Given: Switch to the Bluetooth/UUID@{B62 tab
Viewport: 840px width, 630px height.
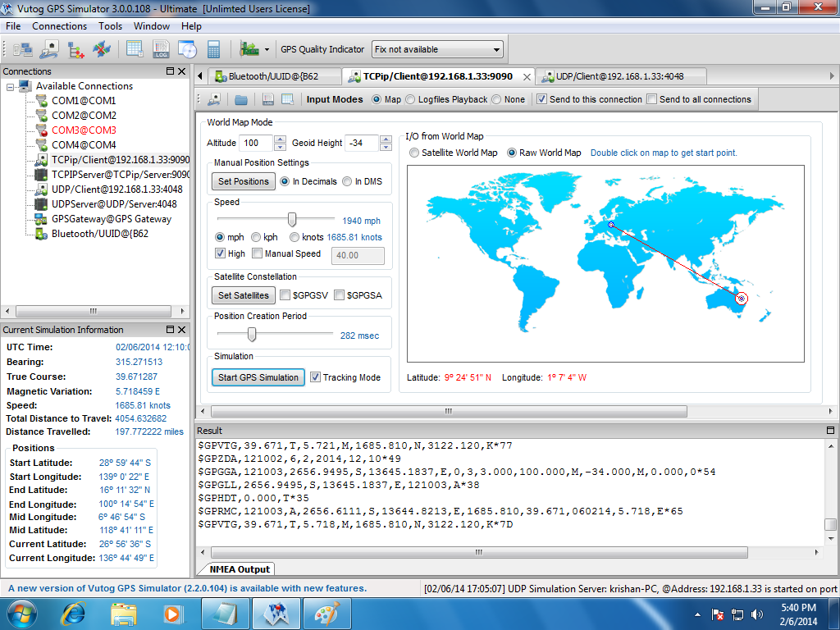Looking at the screenshot, I should click(x=273, y=76).
